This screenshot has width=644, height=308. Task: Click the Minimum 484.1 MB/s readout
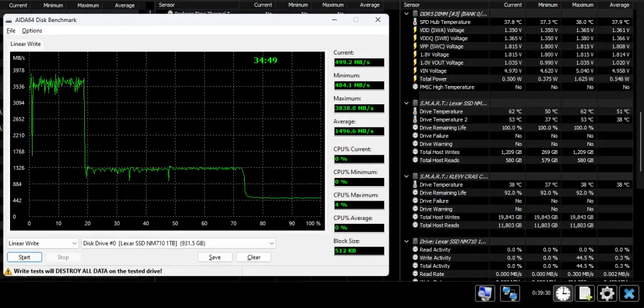[359, 85]
